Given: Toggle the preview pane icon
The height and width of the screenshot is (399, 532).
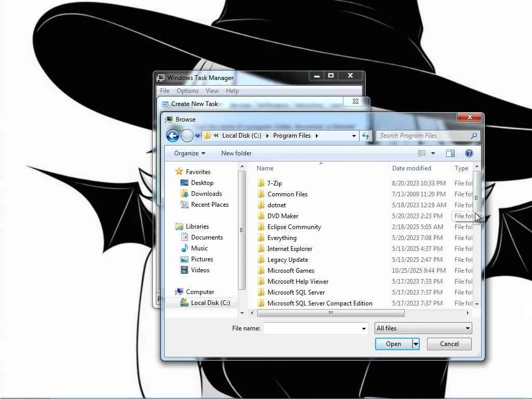Looking at the screenshot, I should (x=450, y=153).
